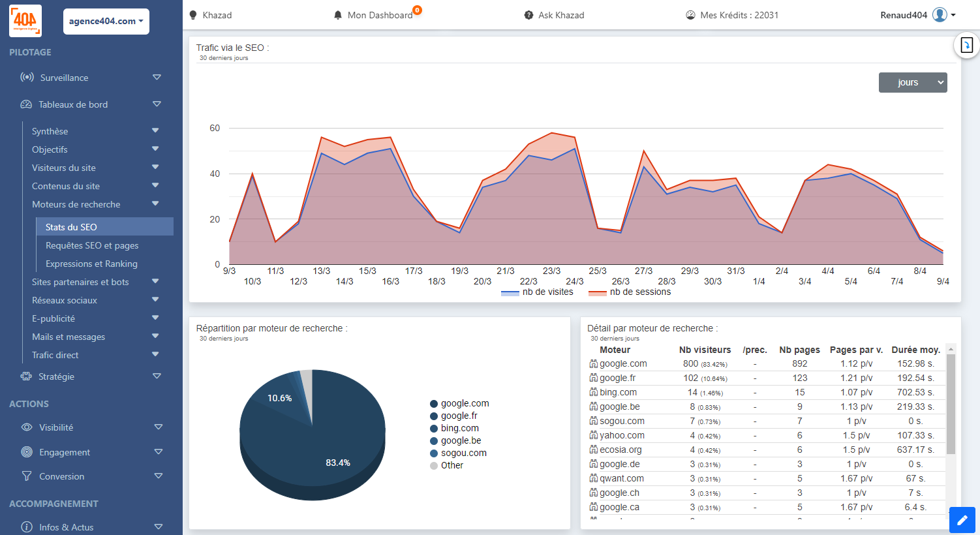Click the Visibilité eye icon

point(27,427)
